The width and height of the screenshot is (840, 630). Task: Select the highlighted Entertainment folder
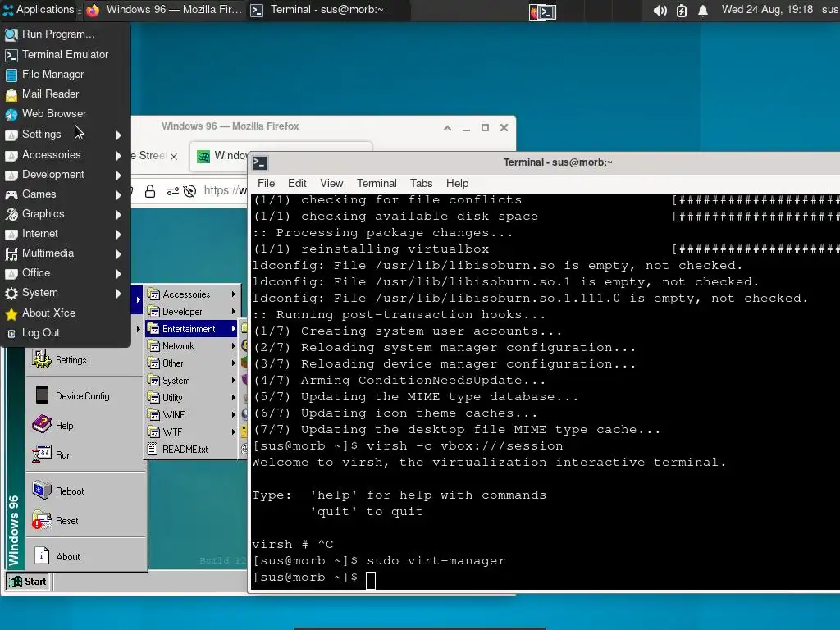(192, 329)
